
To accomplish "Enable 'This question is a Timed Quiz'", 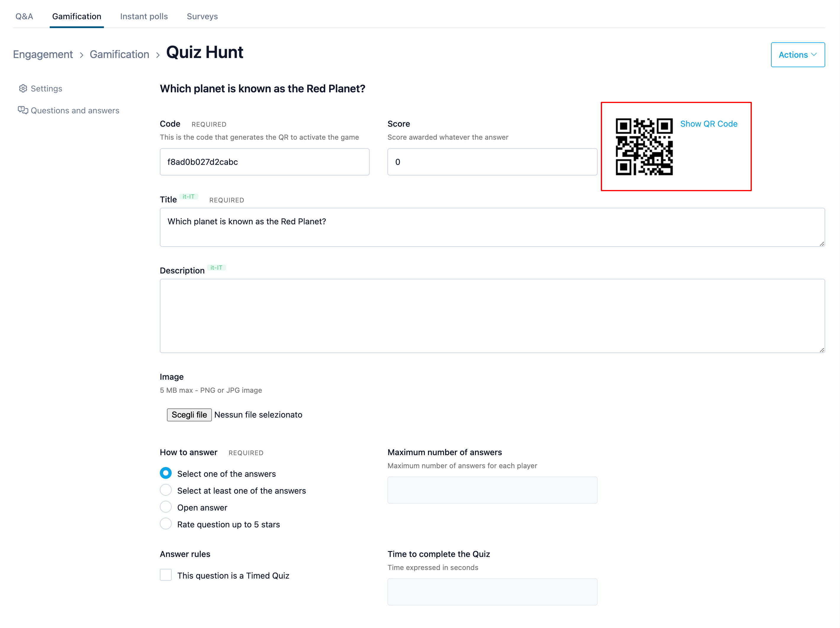I will tap(165, 575).
